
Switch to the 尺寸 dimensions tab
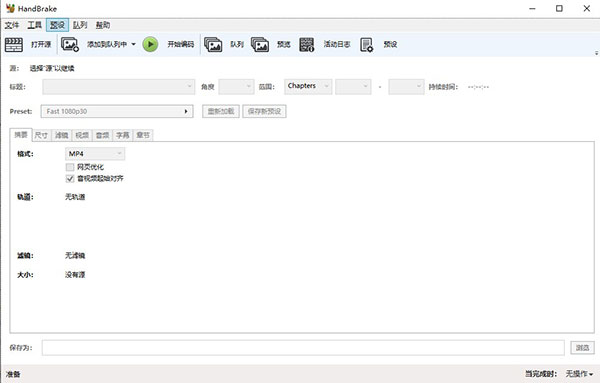(x=41, y=135)
